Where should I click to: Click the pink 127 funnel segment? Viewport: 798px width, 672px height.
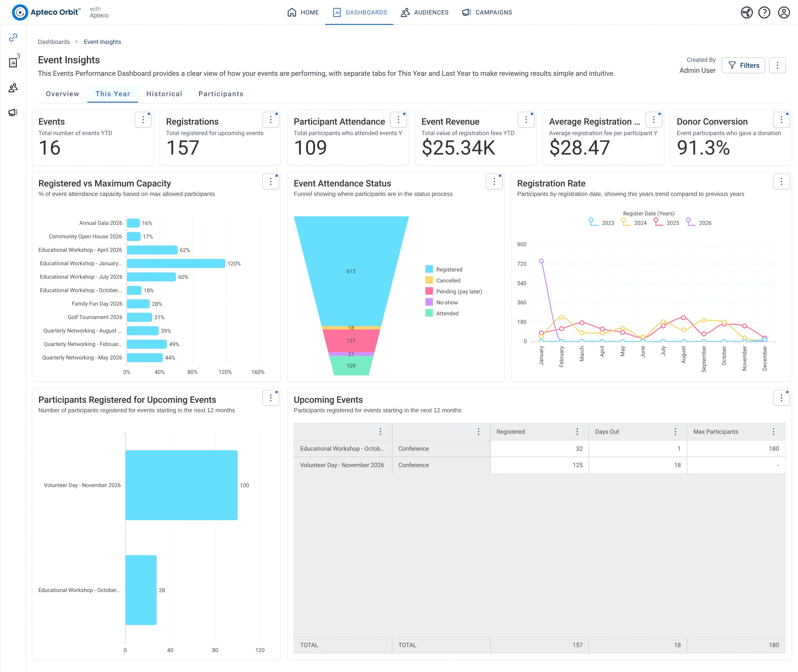coord(351,341)
